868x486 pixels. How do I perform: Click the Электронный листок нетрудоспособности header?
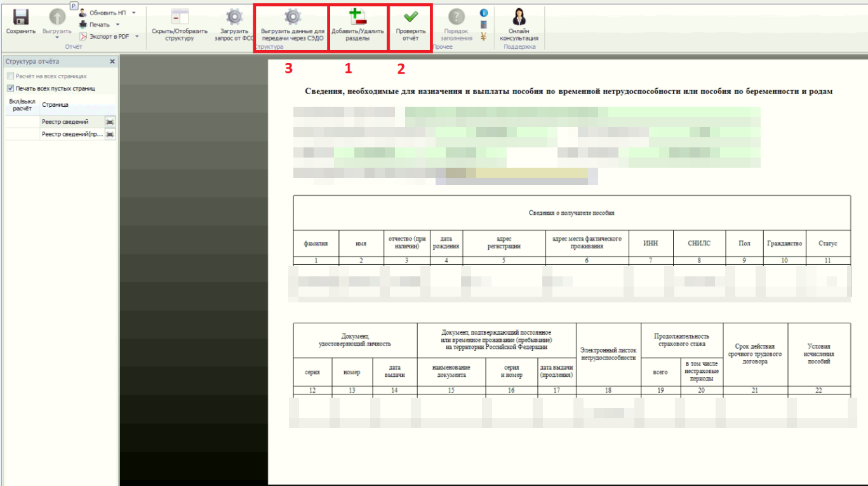tap(608, 354)
